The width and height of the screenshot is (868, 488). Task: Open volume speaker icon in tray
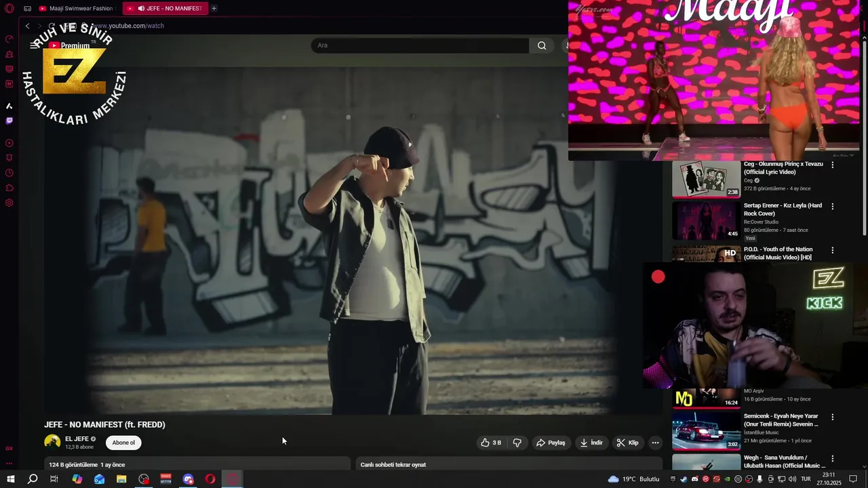[792, 479]
